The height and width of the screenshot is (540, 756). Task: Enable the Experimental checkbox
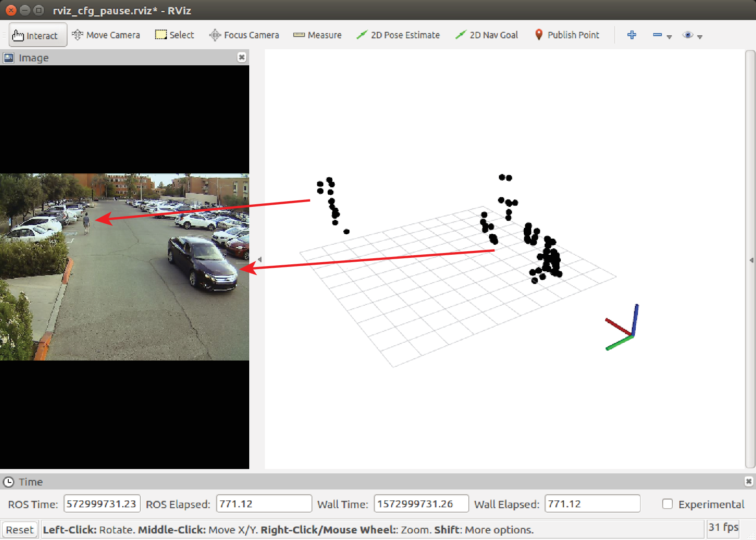pyautogui.click(x=668, y=504)
